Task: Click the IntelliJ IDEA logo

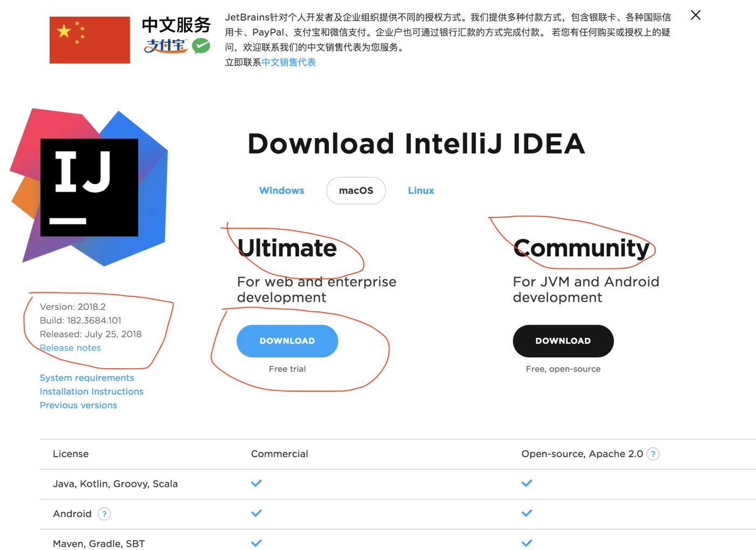Action: click(89, 187)
